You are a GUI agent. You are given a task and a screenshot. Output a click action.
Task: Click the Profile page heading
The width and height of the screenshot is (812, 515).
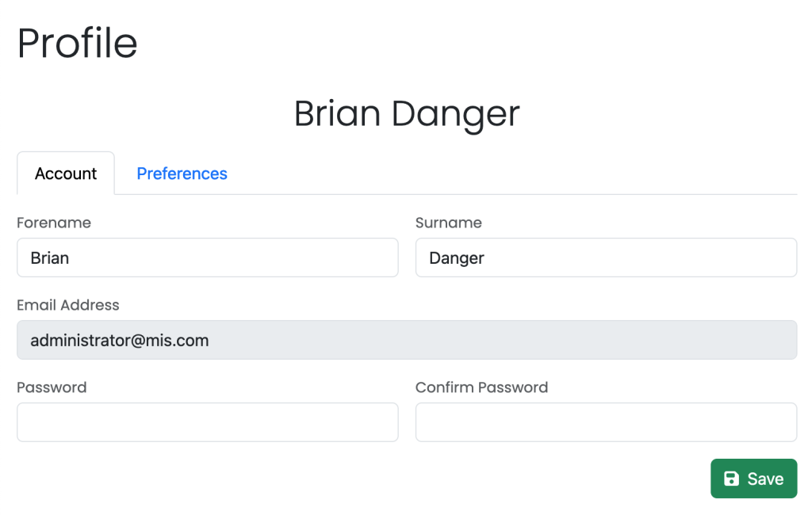pyautogui.click(x=78, y=43)
